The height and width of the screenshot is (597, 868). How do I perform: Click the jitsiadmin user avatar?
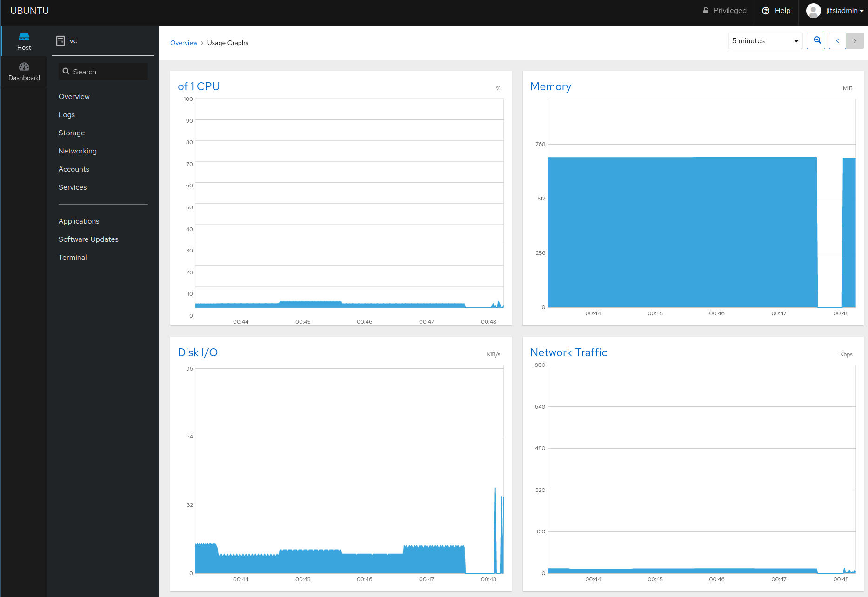(x=813, y=11)
